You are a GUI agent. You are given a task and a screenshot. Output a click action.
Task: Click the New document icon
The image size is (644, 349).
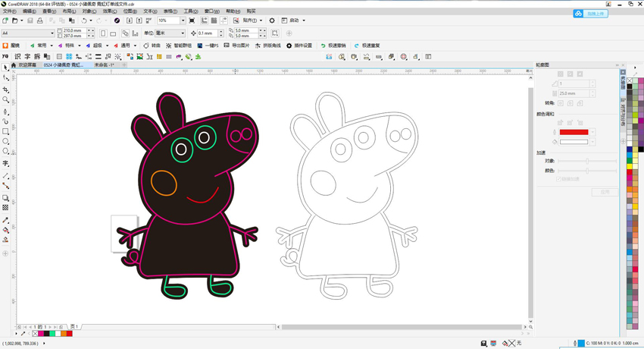coord(5,20)
